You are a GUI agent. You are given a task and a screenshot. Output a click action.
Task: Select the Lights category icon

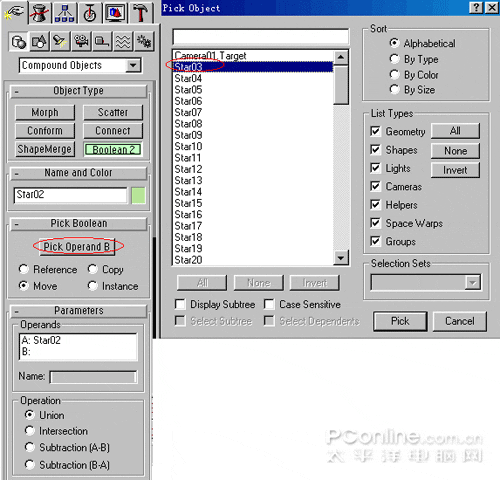[60, 42]
